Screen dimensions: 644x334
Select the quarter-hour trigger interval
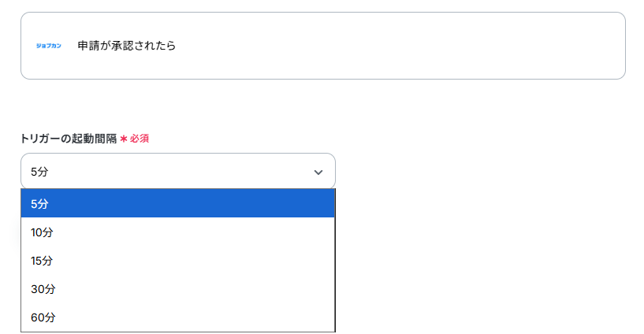point(178,261)
